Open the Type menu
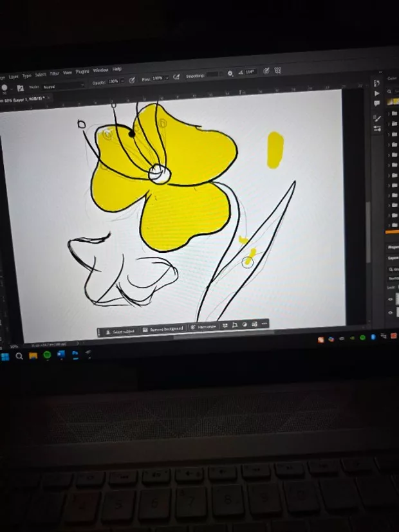 pyautogui.click(x=27, y=76)
